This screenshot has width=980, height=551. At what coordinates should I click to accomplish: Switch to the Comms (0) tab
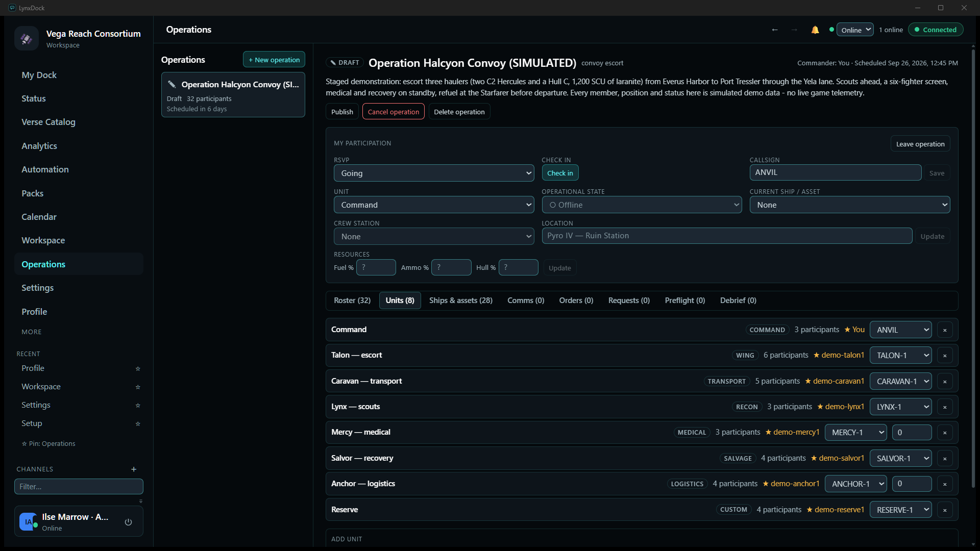(526, 300)
